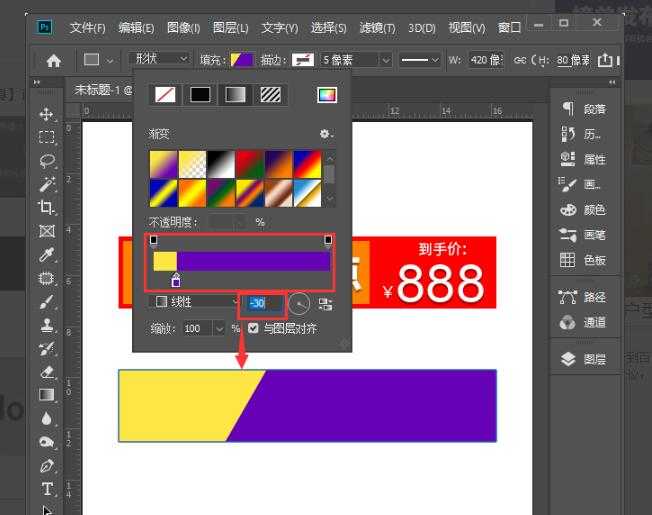Select the Magic Wand tool
Viewport: 652px width, 515px height.
(x=46, y=184)
